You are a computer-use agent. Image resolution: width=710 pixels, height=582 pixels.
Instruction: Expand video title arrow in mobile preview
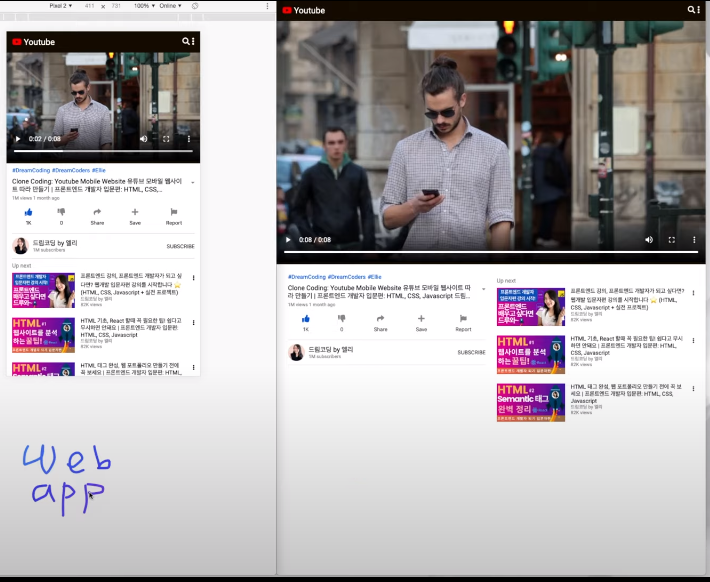point(193,183)
